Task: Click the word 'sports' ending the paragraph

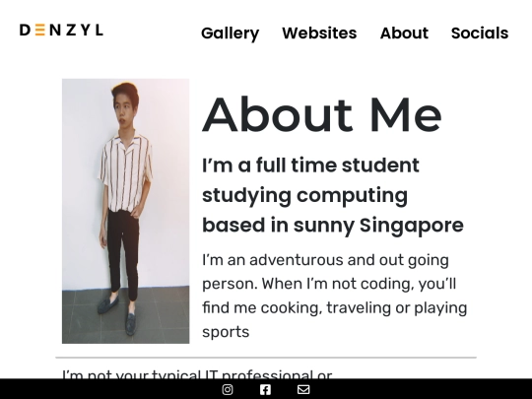Action: (226, 332)
